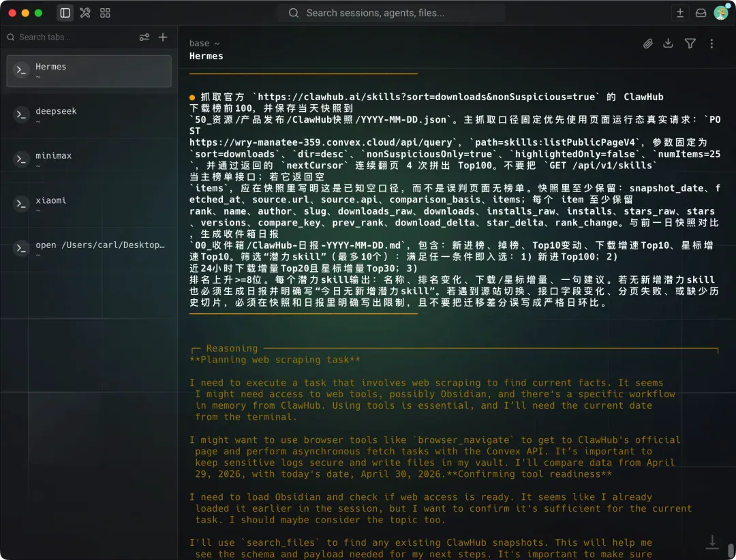Select the minimax session tab
Screen dimensions: 736x560
click(89, 160)
